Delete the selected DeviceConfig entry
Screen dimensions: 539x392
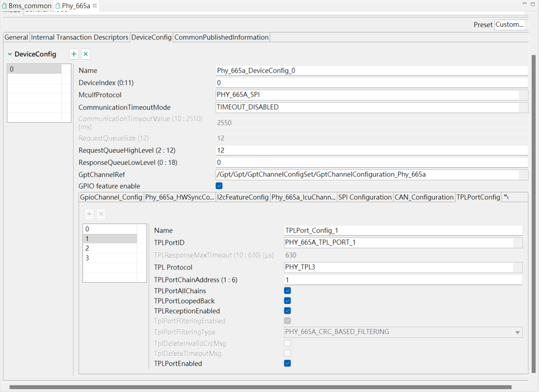[x=86, y=54]
